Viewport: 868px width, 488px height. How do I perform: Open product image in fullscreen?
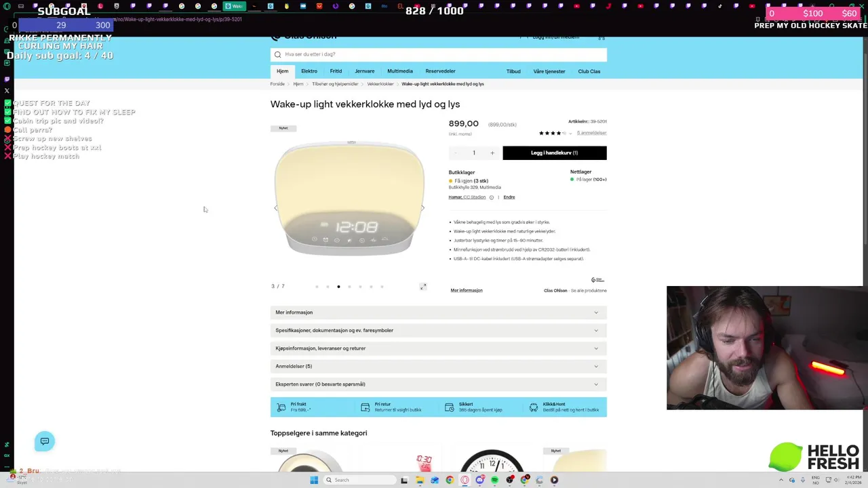(x=423, y=287)
